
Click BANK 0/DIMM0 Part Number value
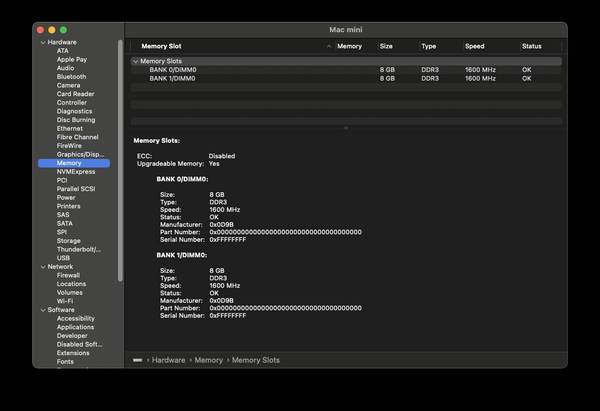pos(285,232)
